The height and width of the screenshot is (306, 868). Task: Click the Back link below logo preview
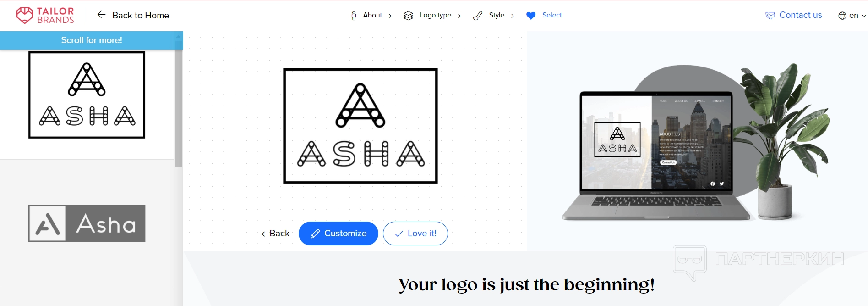[275, 234]
